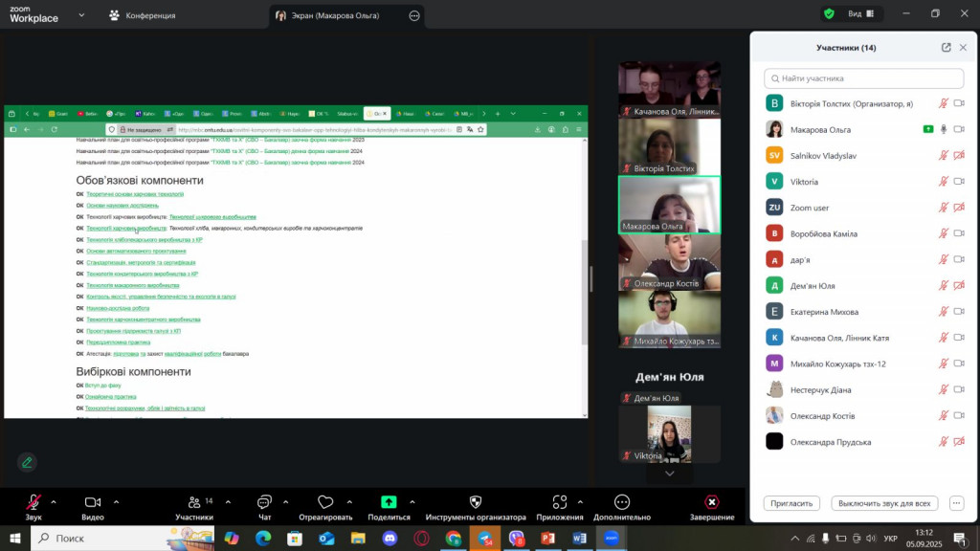Open the Приложения apps icon
Image resolution: width=980 pixels, height=551 pixels.
(560, 502)
